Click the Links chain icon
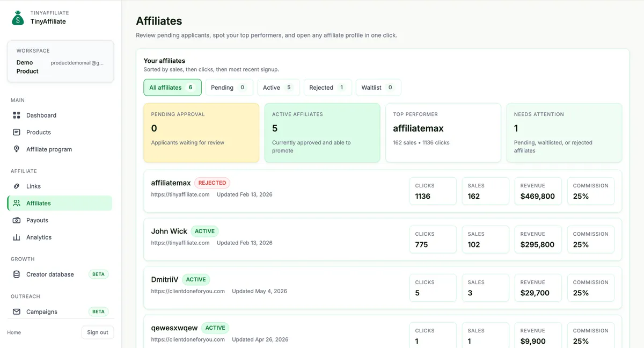 coord(16,186)
